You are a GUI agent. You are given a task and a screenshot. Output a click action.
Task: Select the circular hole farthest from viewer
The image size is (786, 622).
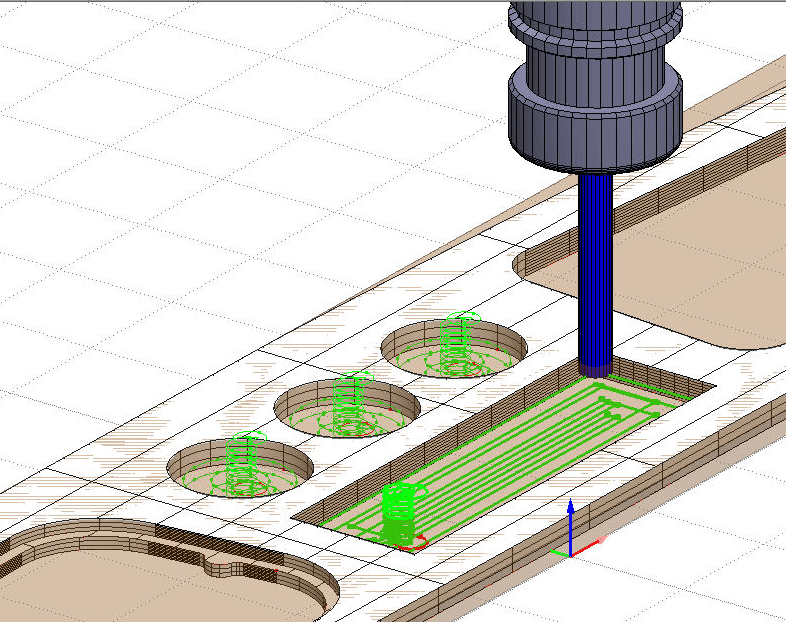tap(454, 348)
